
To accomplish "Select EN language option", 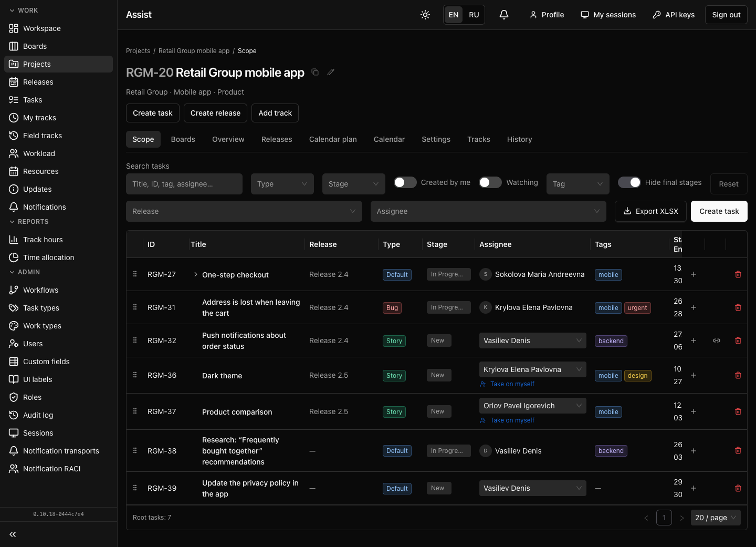I will (x=454, y=15).
